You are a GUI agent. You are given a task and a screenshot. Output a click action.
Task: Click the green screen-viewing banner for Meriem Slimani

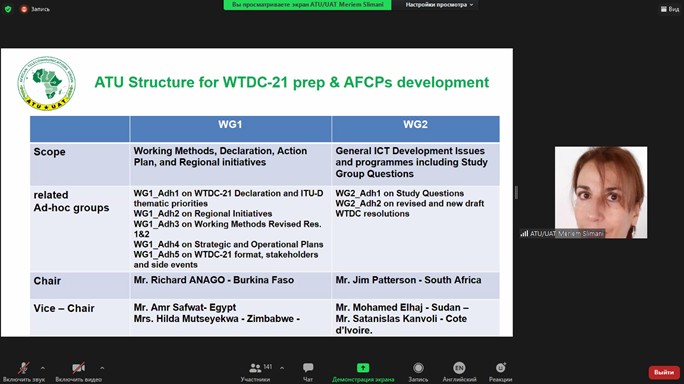pos(308,5)
